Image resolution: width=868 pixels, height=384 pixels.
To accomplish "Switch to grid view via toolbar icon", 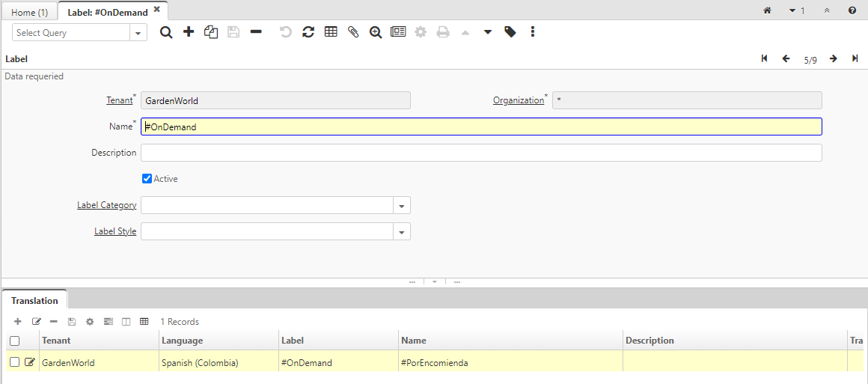I will coord(331,32).
